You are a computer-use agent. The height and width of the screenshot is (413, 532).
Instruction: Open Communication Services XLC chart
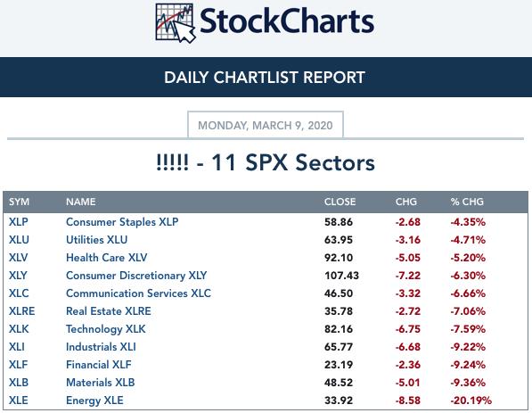click(138, 293)
